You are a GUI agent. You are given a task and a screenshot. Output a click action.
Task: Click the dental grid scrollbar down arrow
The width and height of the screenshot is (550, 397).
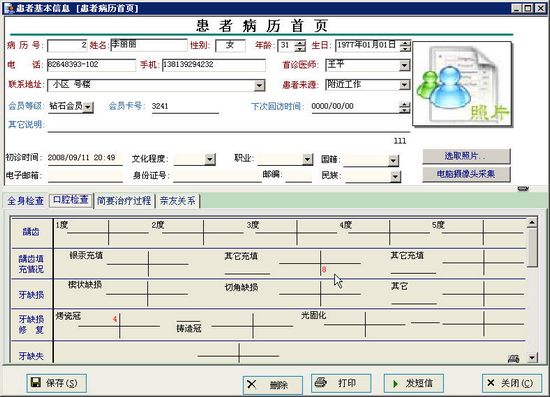[532, 358]
